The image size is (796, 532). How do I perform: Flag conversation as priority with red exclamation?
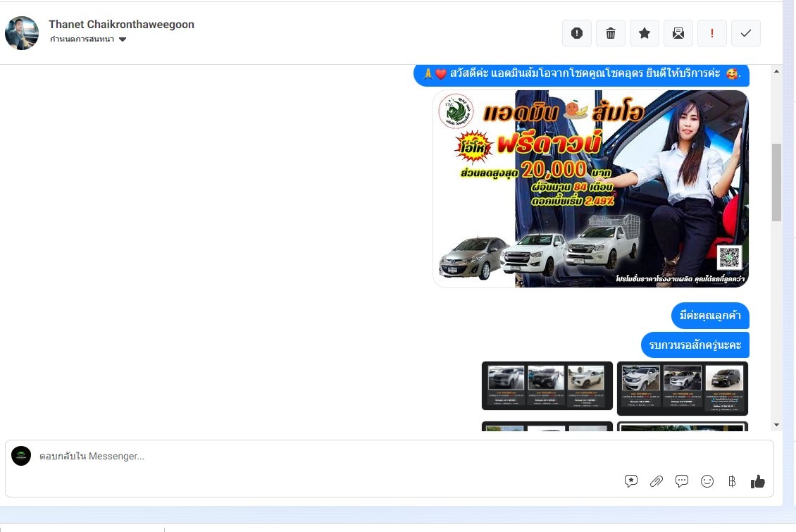pyautogui.click(x=711, y=33)
